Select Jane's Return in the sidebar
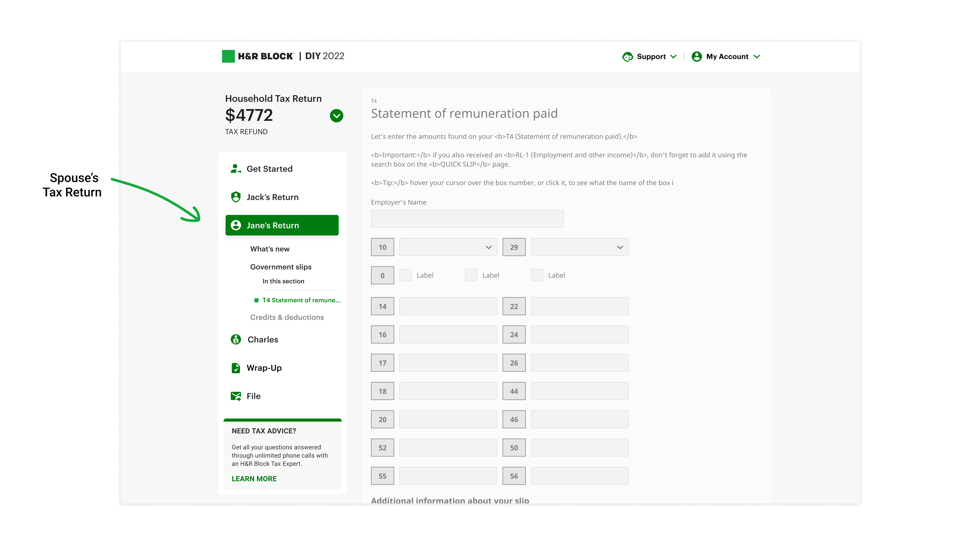 (x=282, y=225)
